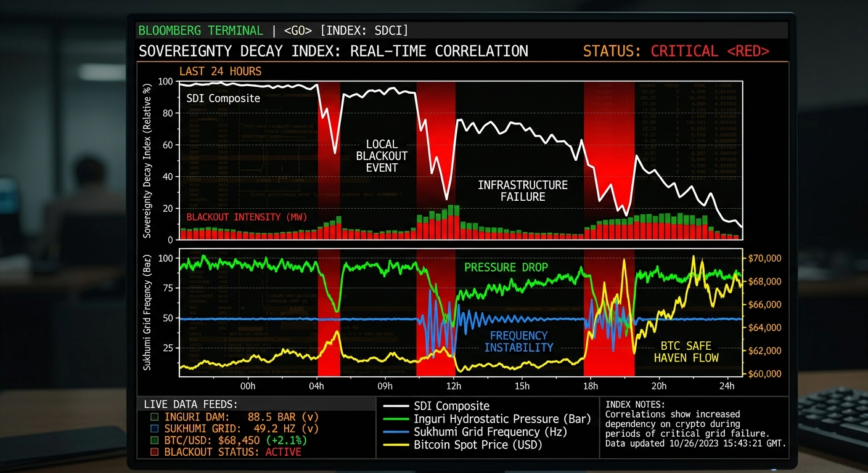Click the 09h time axis tick

(385, 386)
